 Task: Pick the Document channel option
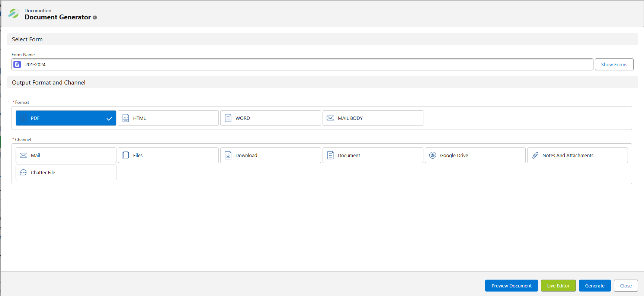point(373,155)
